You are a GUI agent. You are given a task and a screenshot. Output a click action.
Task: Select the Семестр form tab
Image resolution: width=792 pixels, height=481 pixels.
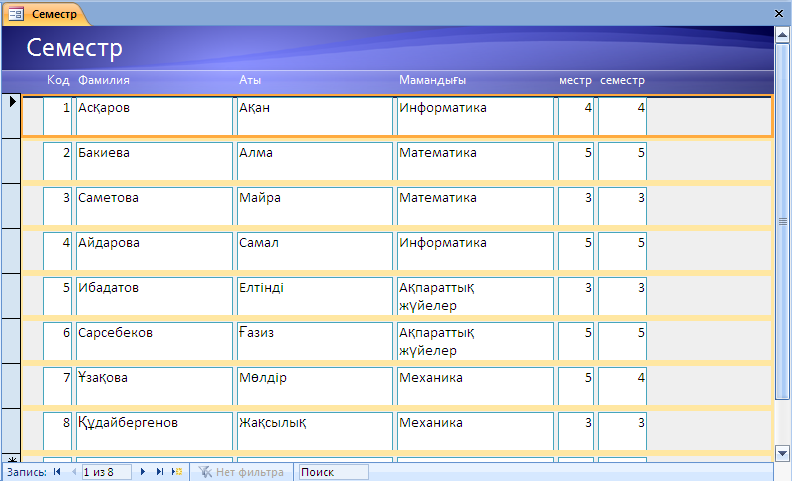pyautogui.click(x=45, y=14)
